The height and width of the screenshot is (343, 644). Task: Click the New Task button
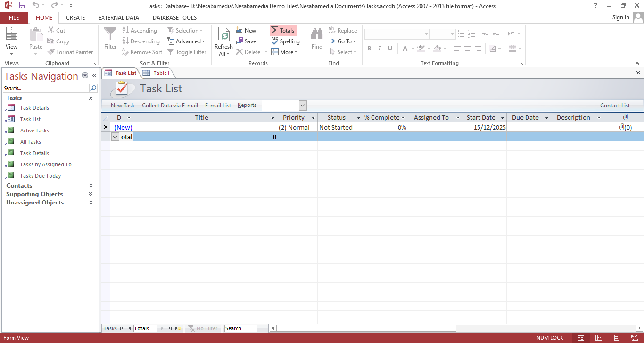(x=123, y=106)
